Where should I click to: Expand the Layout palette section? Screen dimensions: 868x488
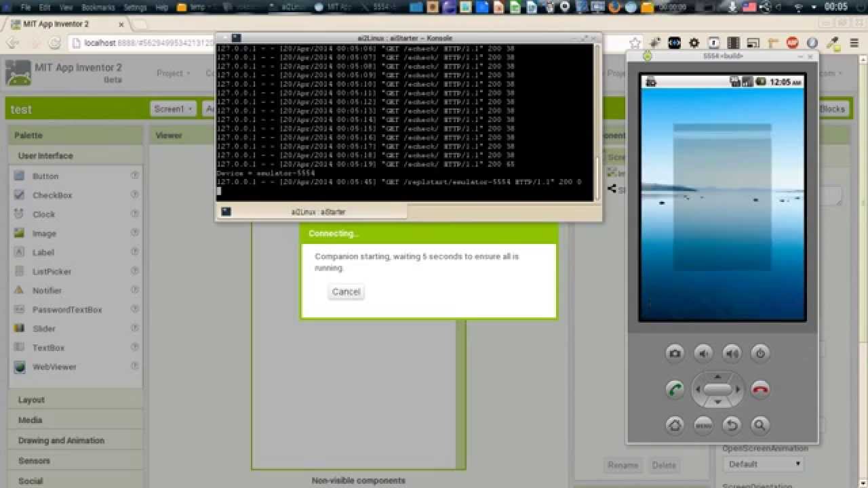click(76, 400)
